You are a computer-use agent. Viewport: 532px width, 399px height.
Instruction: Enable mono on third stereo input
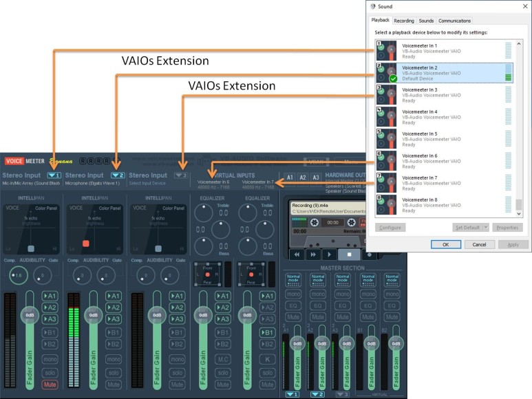click(x=177, y=359)
